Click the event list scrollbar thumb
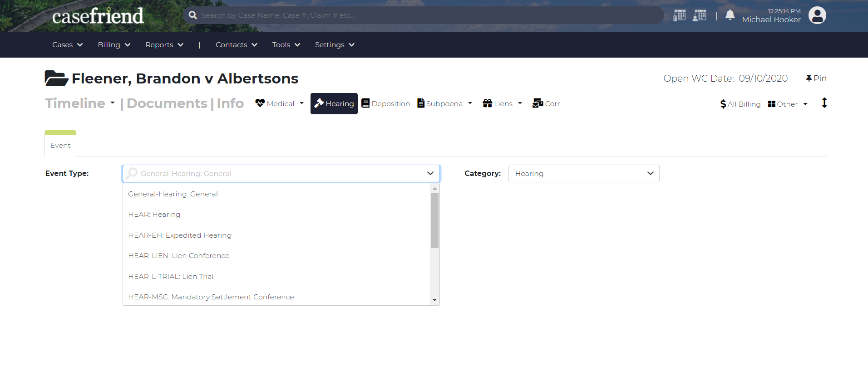Viewport: 868px width, 381px height. point(434,220)
